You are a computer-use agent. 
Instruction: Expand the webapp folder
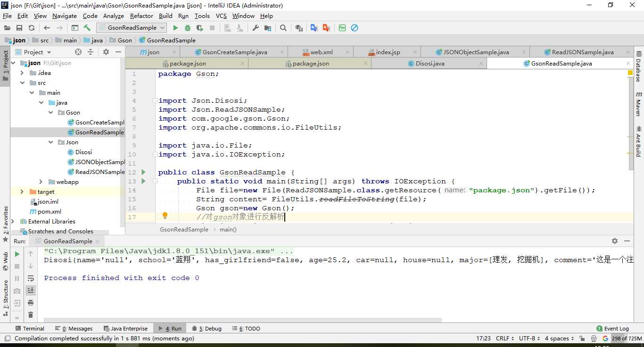click(x=41, y=182)
